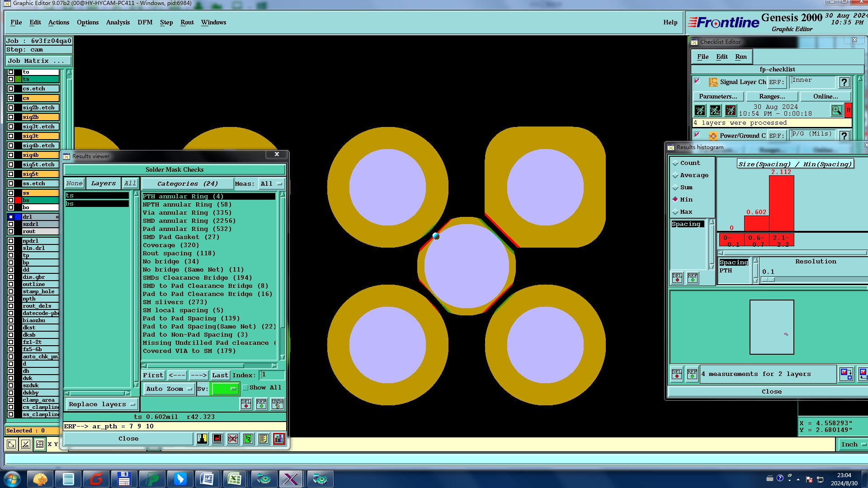Open the Analysis menu
This screenshot has width=868, height=488.
tap(118, 22)
